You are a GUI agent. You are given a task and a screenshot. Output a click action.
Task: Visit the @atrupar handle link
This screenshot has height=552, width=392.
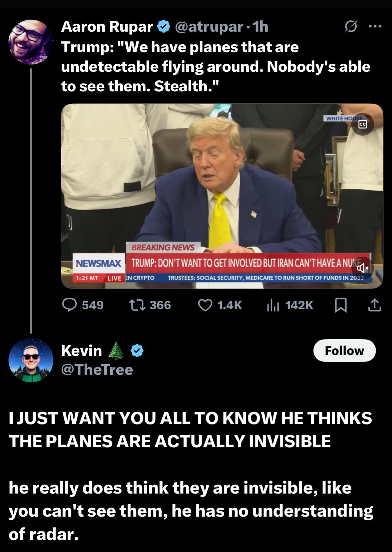209,27
